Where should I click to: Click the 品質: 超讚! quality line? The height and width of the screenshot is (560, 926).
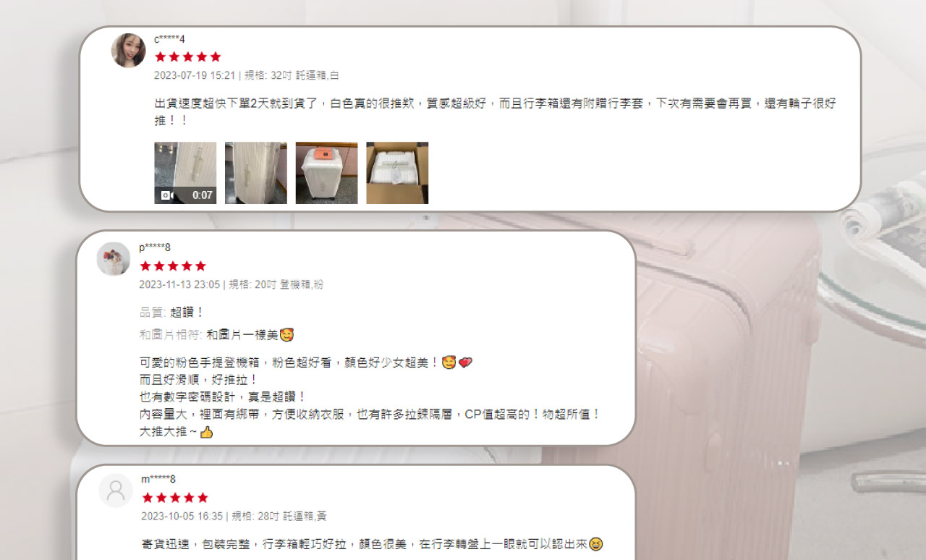(x=172, y=313)
